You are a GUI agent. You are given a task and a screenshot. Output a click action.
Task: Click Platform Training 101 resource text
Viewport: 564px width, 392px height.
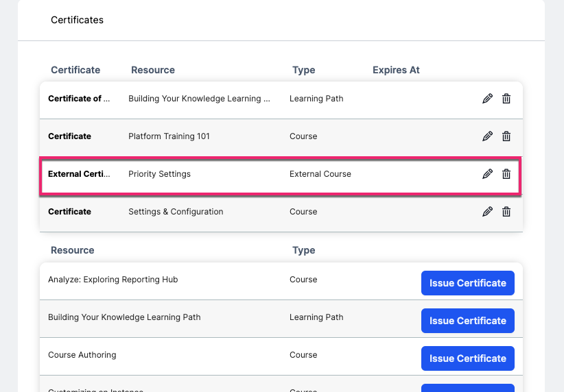[169, 136]
